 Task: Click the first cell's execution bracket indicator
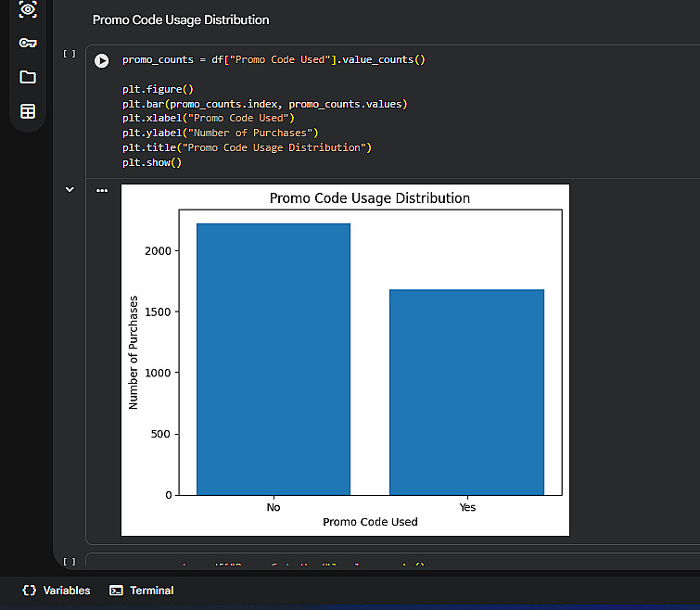pyautogui.click(x=70, y=54)
